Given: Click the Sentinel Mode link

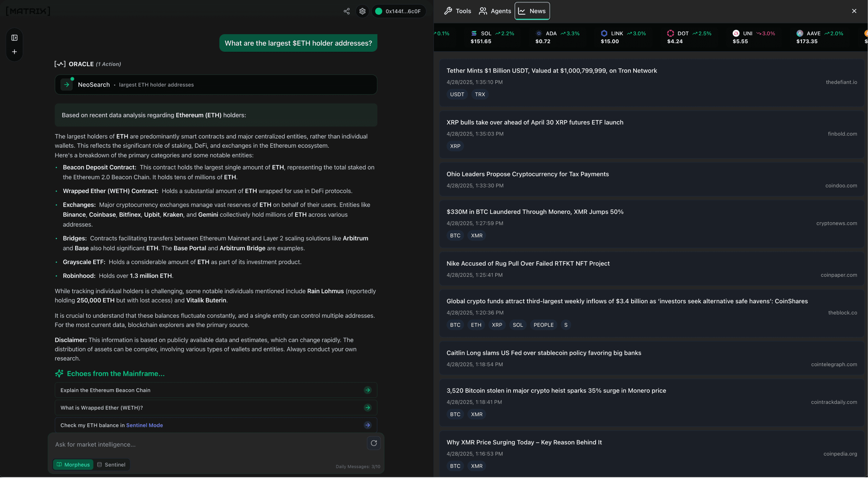Looking at the screenshot, I should pyautogui.click(x=144, y=425).
